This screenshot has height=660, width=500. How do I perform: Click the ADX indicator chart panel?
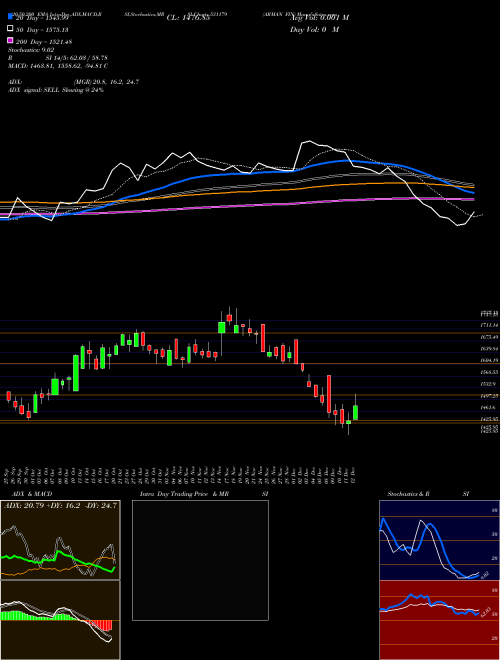[x=60, y=540]
